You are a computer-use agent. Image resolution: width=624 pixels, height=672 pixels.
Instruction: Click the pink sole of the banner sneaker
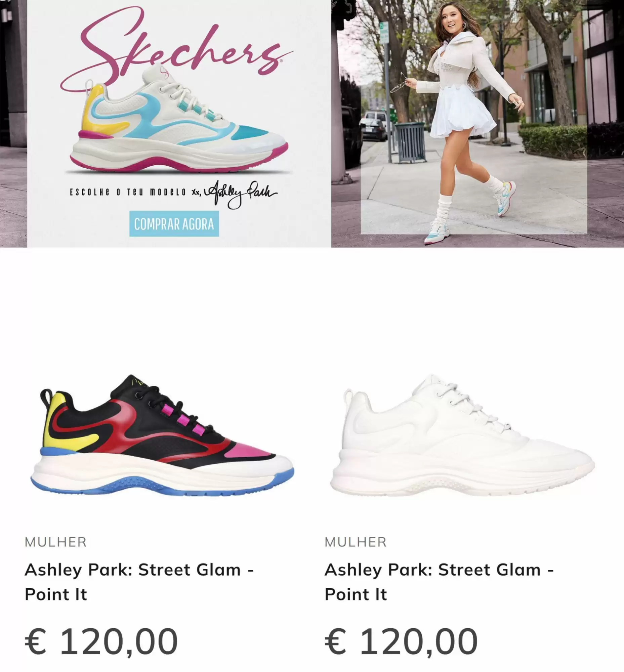[179, 163]
